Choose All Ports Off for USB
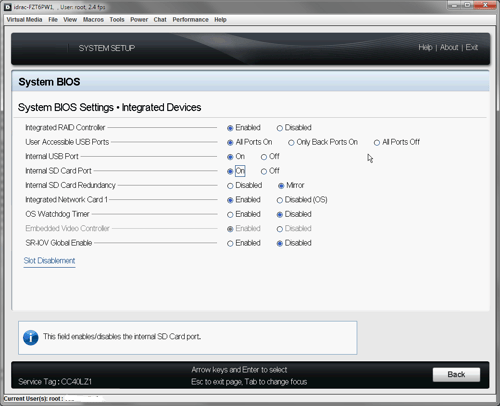This screenshot has height=406, width=500. tap(377, 143)
